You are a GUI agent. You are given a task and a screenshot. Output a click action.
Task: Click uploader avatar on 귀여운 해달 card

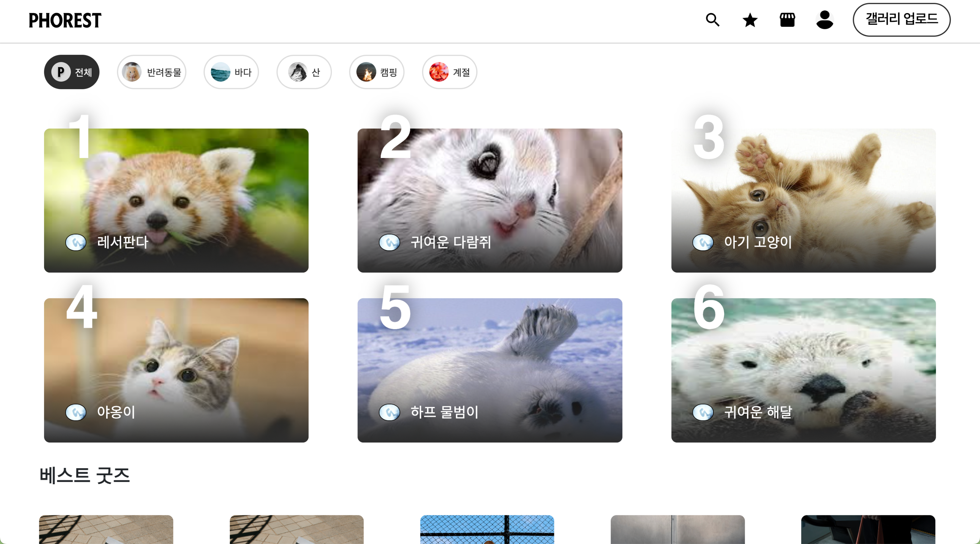(x=703, y=412)
